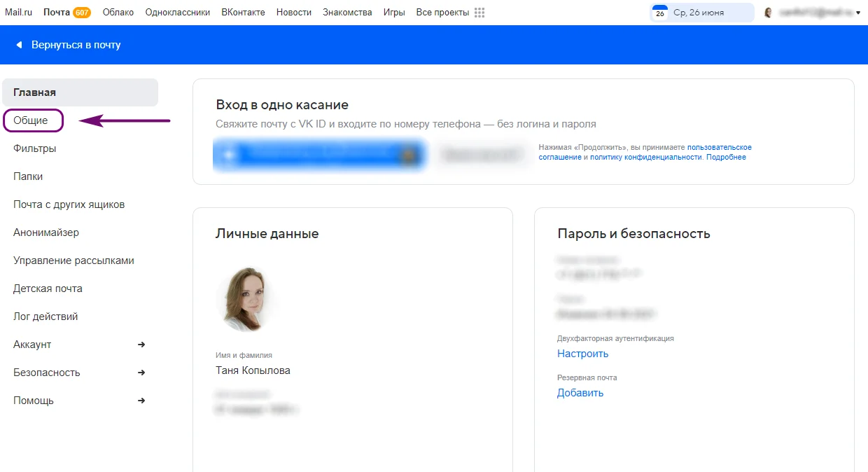Click the small account avatar in header
This screenshot has width=868, height=472.
(769, 13)
